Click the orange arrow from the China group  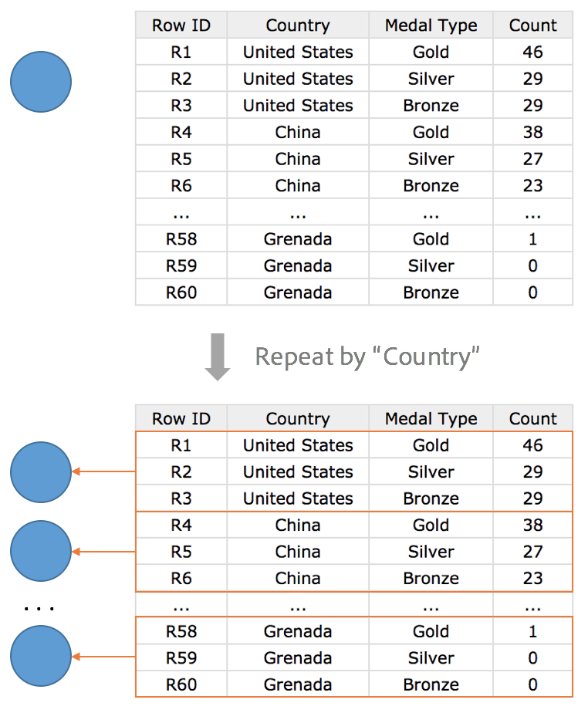103,551
